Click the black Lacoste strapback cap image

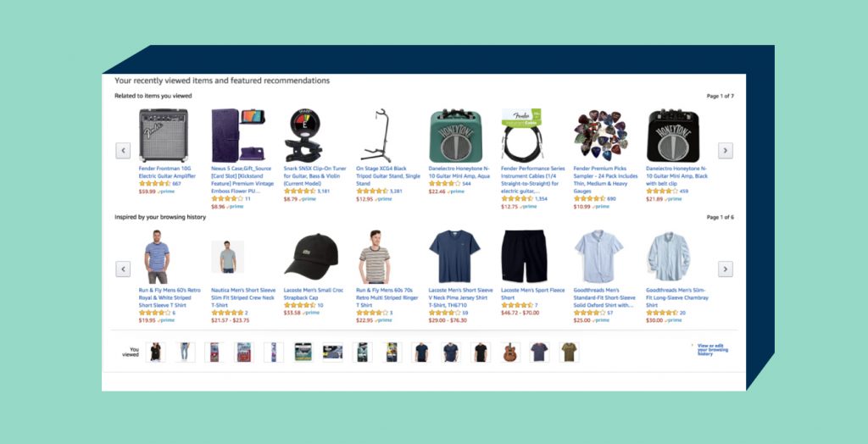[x=311, y=255]
